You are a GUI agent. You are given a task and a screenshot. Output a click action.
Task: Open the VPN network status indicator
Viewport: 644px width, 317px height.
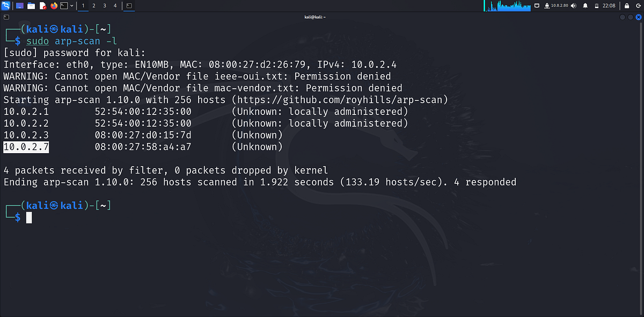547,6
